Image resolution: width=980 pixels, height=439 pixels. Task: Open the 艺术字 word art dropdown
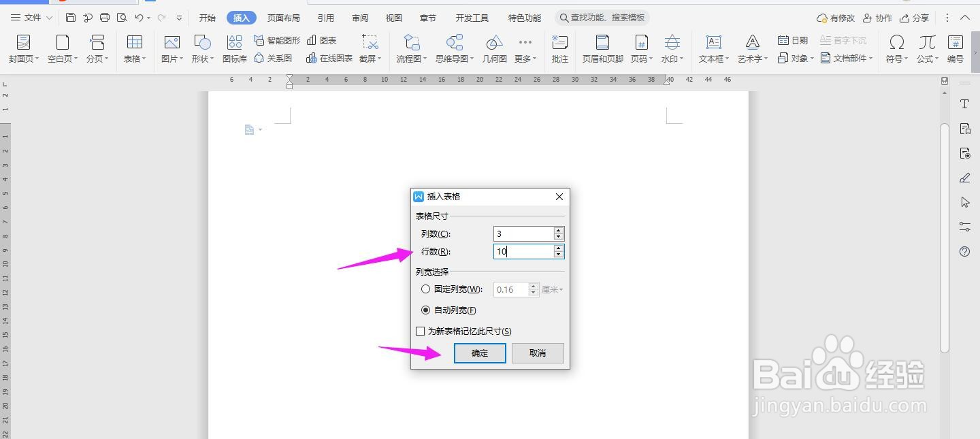point(753,49)
